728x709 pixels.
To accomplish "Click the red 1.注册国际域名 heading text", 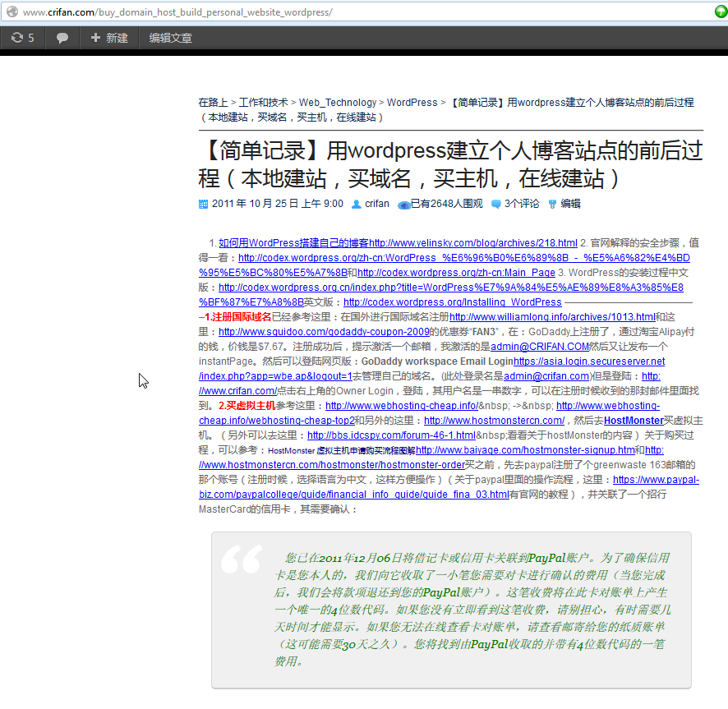I will click(237, 317).
